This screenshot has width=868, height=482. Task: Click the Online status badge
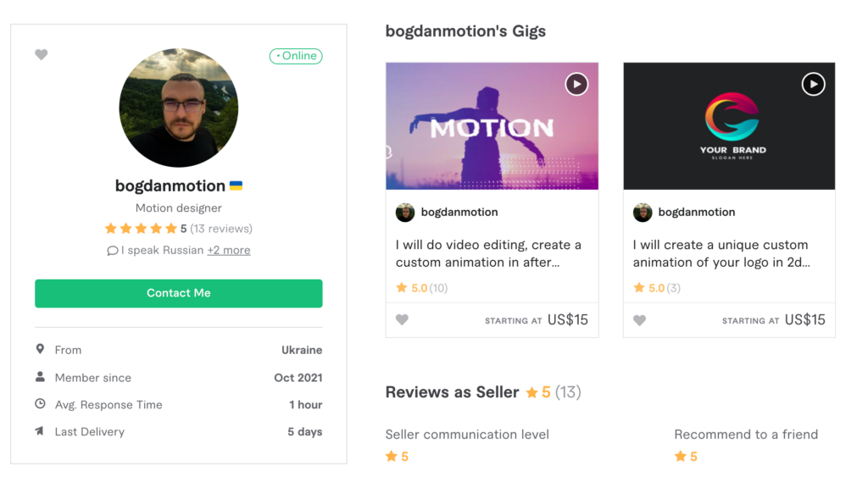tap(296, 56)
